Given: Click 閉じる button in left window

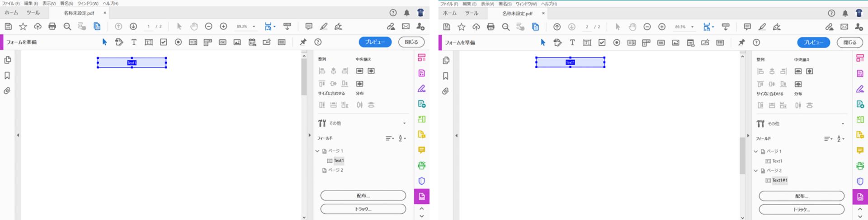Looking at the screenshot, I should (411, 42).
